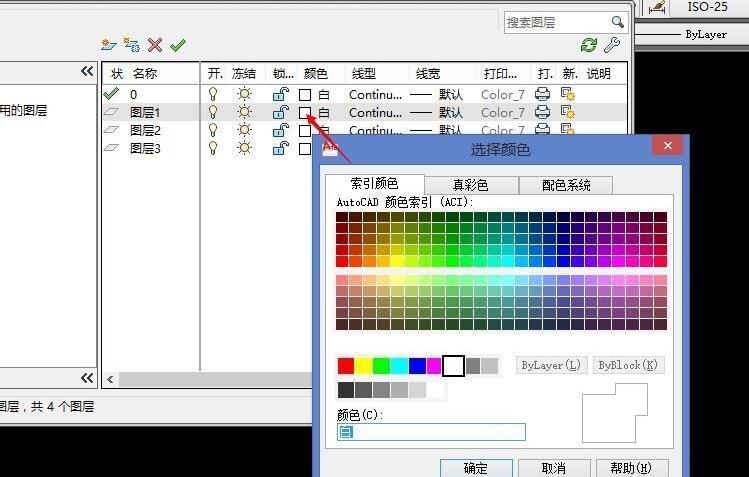This screenshot has height=477, width=749.
Task: Click new layer frozen in viewports icon
Action: 131,45
